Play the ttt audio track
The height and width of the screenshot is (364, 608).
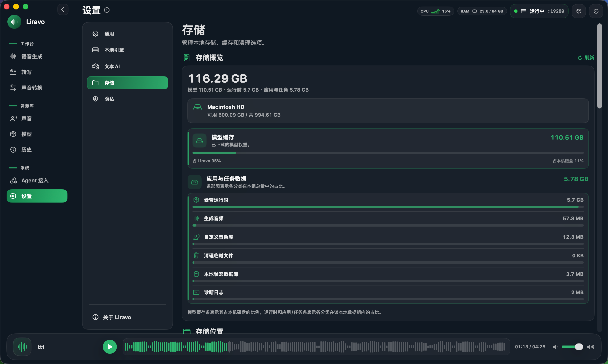pos(110,347)
